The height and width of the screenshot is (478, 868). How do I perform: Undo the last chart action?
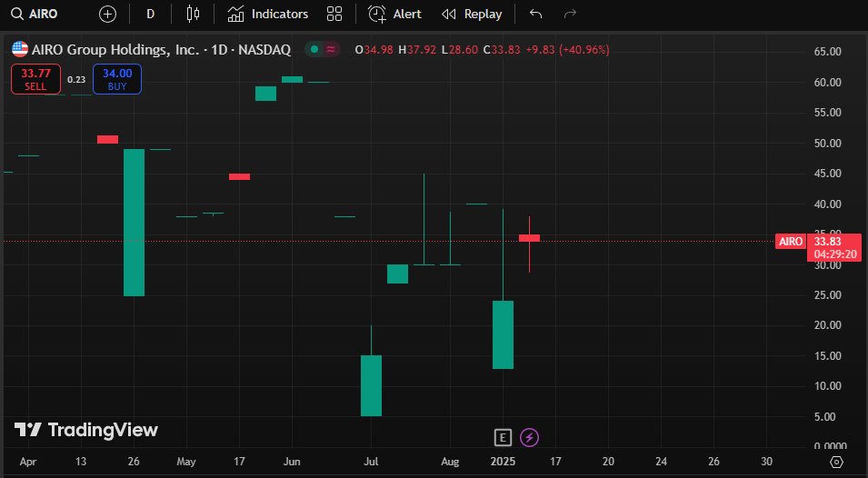point(535,14)
